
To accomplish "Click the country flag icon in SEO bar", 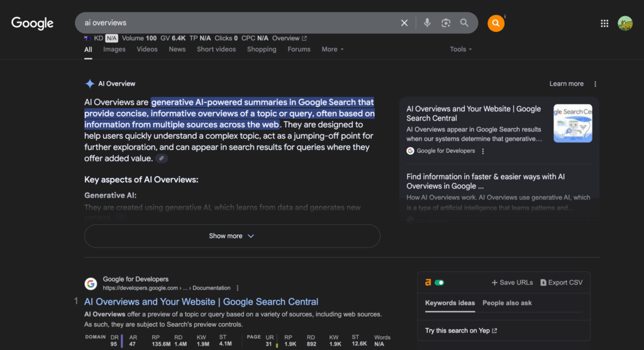I will click(87, 38).
